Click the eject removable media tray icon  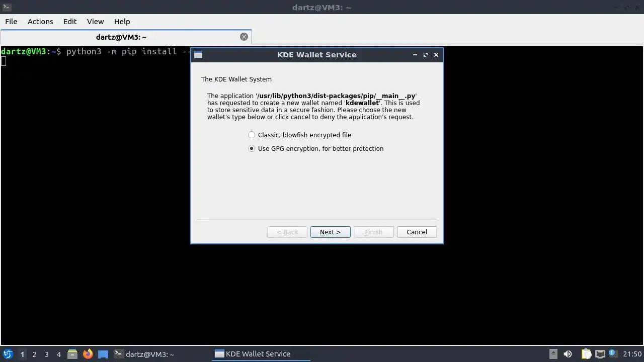(553, 354)
